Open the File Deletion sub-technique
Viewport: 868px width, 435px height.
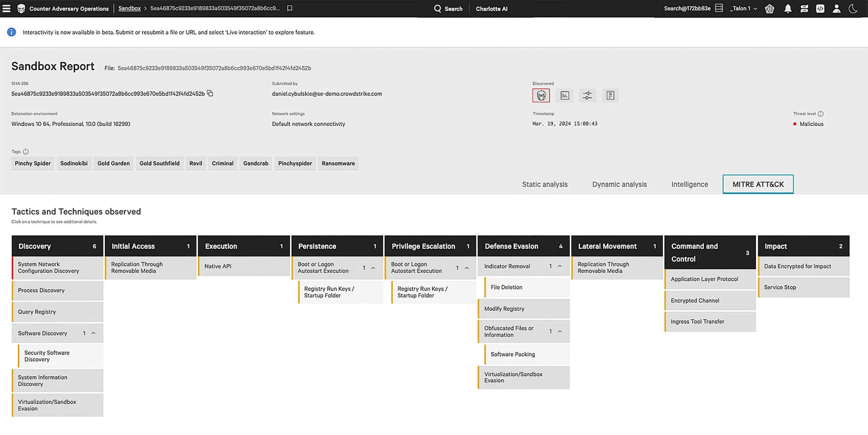(x=527, y=287)
